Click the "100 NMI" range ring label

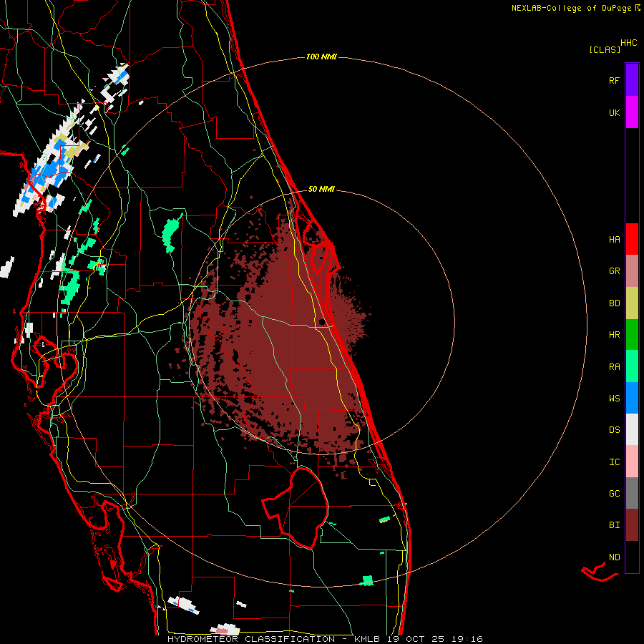pos(321,57)
